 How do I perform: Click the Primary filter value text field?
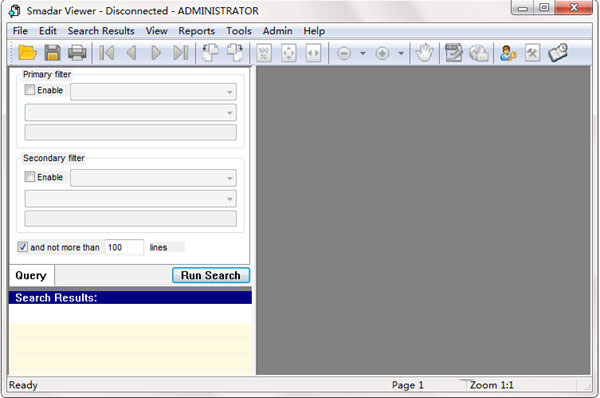click(130, 132)
